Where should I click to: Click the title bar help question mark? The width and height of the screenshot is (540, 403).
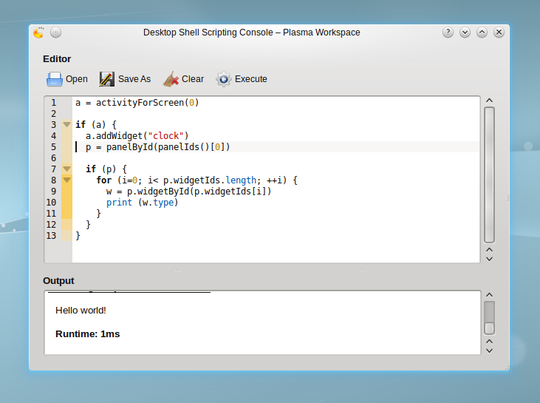pos(448,32)
